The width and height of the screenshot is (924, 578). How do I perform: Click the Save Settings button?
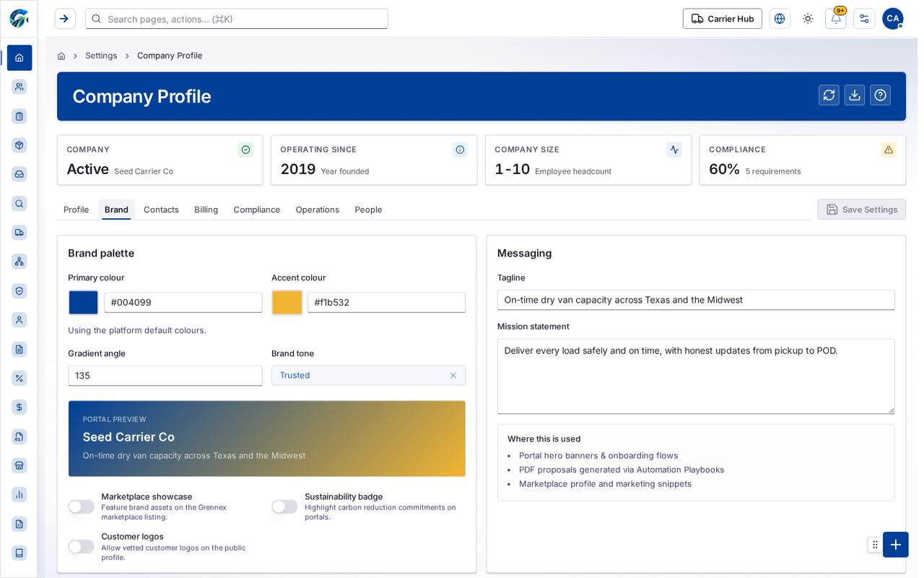[861, 210]
